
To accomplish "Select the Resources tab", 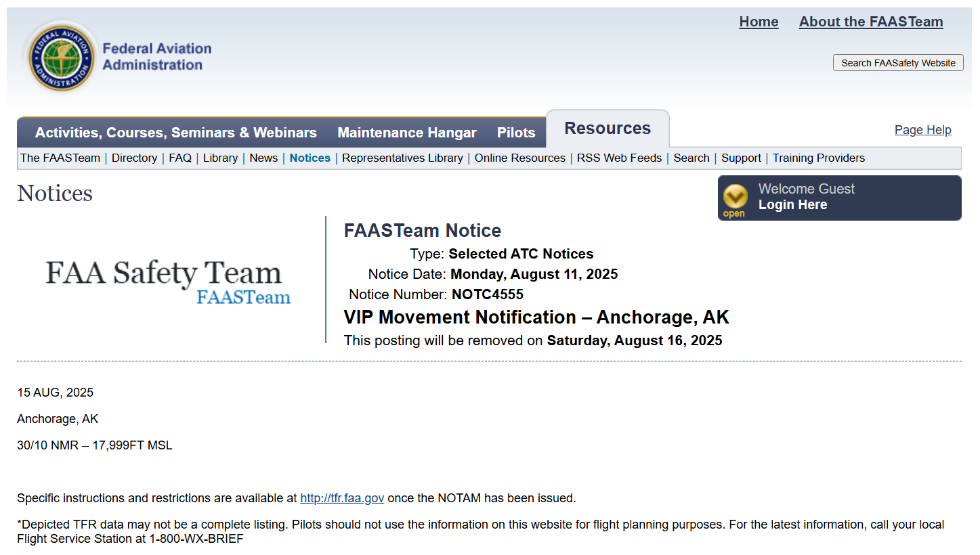I will (608, 128).
